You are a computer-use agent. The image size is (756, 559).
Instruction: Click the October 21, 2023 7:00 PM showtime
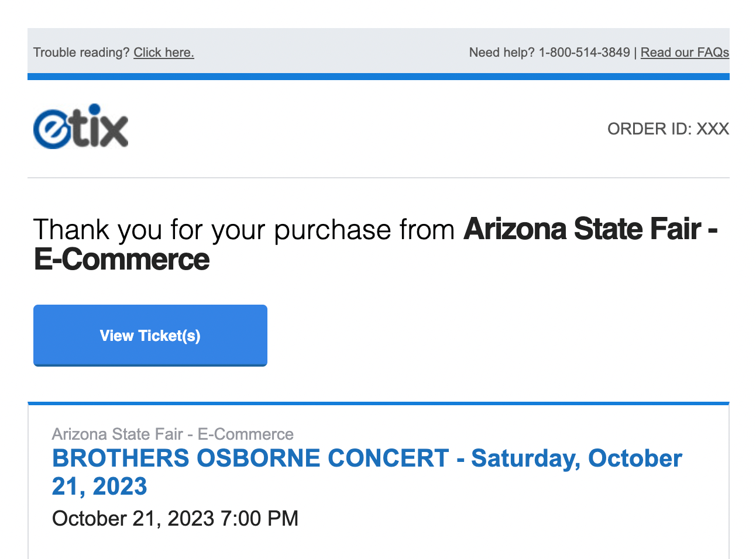pyautogui.click(x=175, y=519)
